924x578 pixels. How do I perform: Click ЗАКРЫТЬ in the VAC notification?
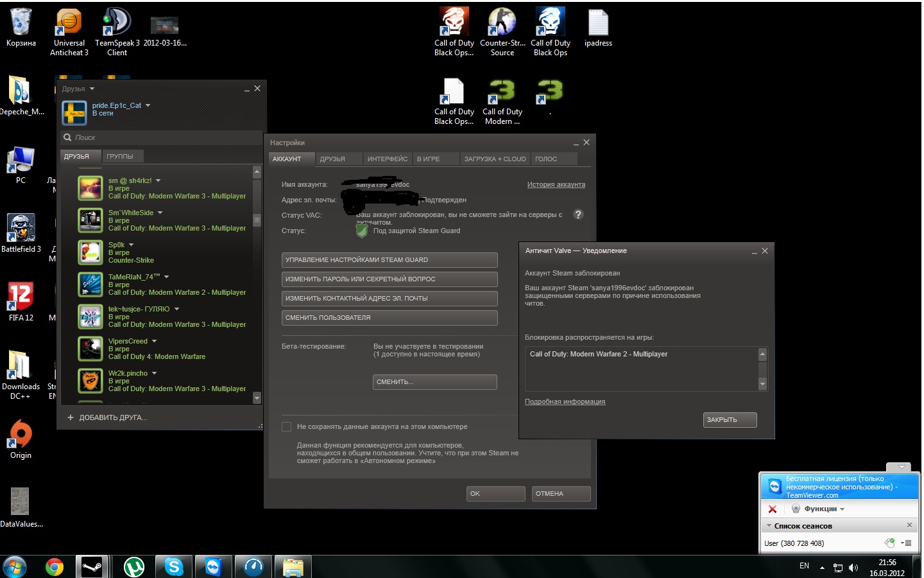[730, 420]
